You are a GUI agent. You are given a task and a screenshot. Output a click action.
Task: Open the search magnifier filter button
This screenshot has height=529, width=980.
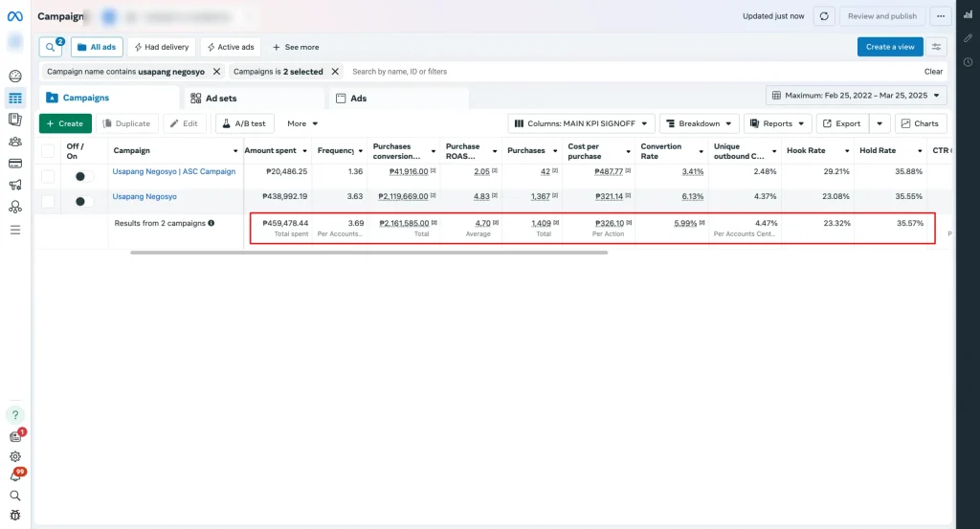coord(51,47)
